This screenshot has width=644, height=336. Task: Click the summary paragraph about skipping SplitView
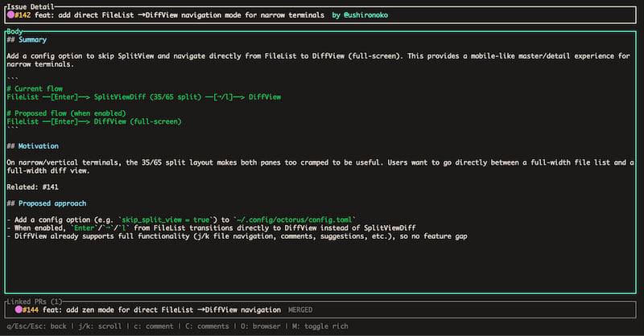point(318,60)
